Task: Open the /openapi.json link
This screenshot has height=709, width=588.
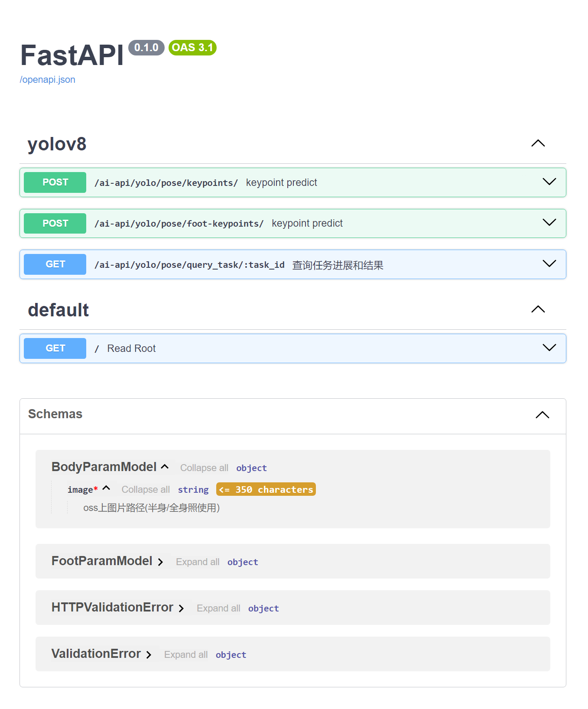Action: click(48, 80)
